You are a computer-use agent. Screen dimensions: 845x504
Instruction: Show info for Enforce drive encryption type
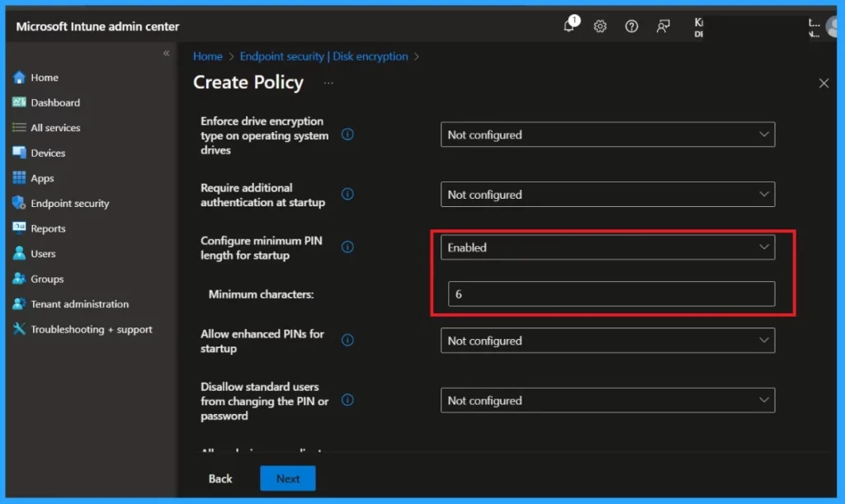[x=347, y=134]
